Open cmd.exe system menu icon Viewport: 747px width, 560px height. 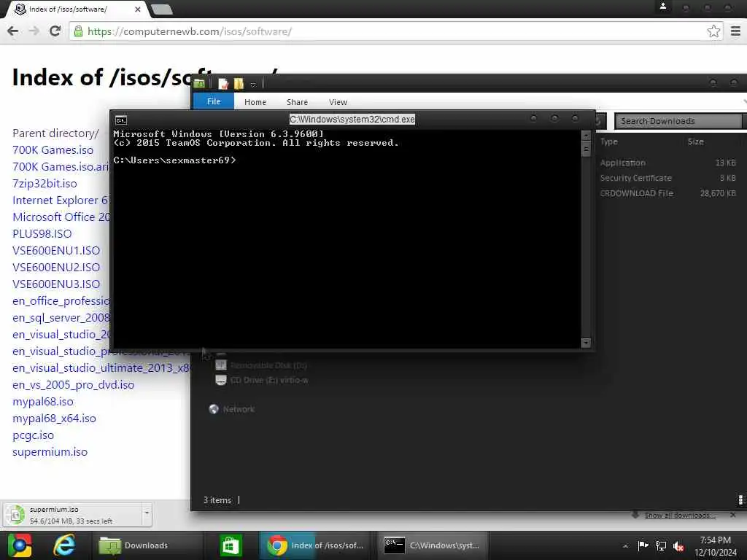[121, 120]
